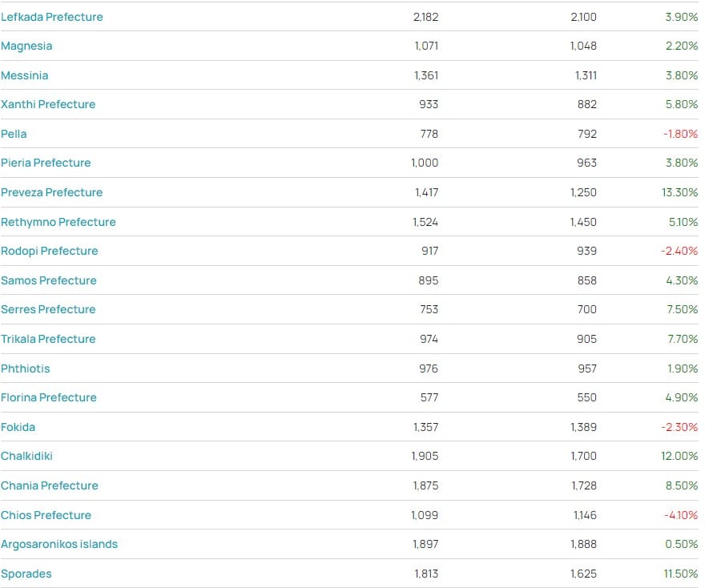Click the Chios Prefecture link
The image size is (709, 588).
tap(46, 515)
